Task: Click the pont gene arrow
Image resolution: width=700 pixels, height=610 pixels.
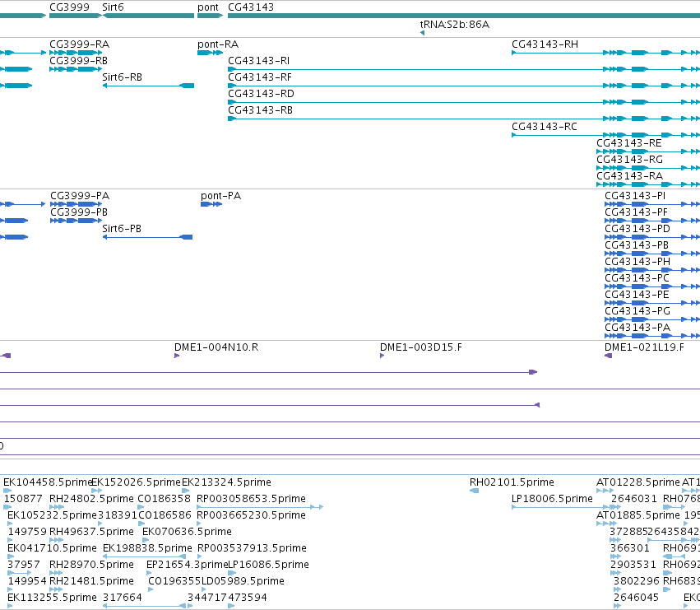Action: coord(210,16)
